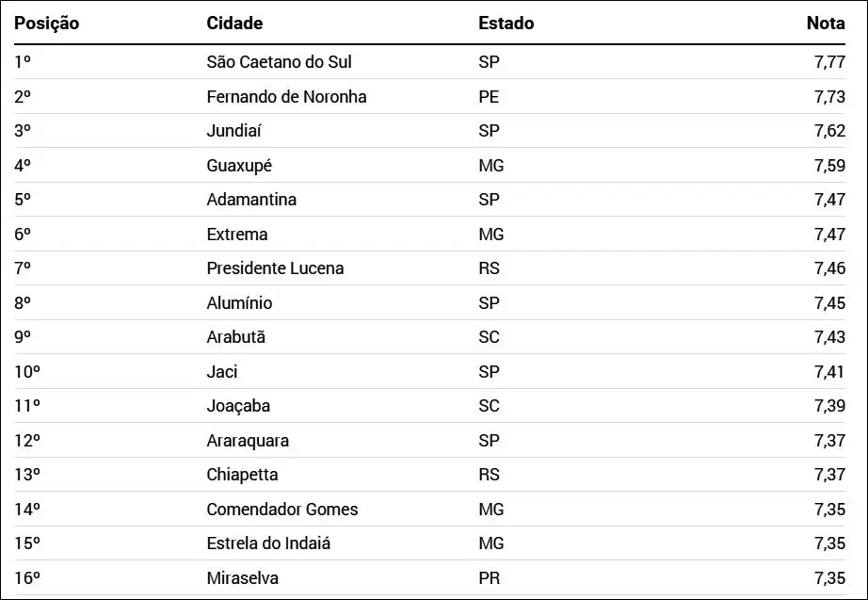Select Presidente Lucena in the list
The height and width of the screenshot is (600, 868).
tap(275, 268)
